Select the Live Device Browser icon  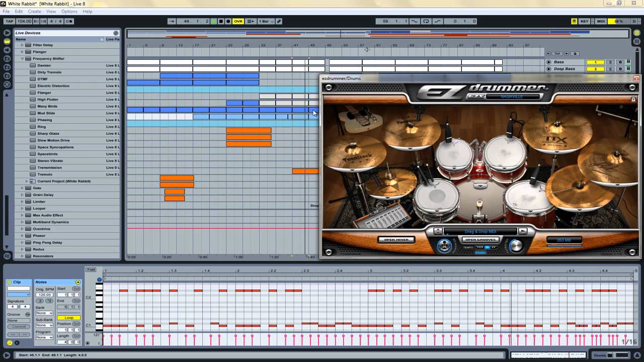7,42
